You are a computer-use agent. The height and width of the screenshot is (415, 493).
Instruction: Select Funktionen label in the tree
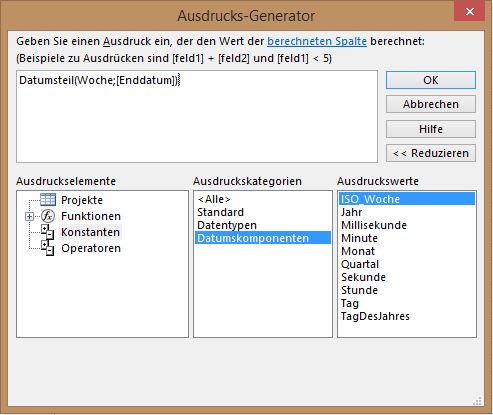point(91,216)
